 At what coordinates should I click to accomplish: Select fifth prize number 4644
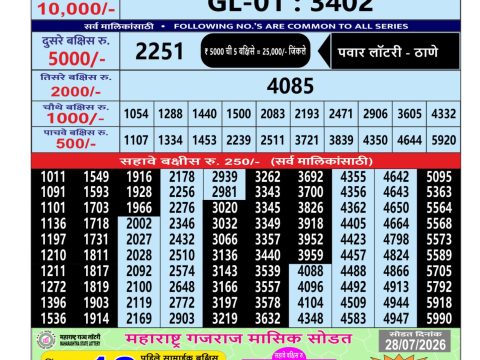pos(409,140)
